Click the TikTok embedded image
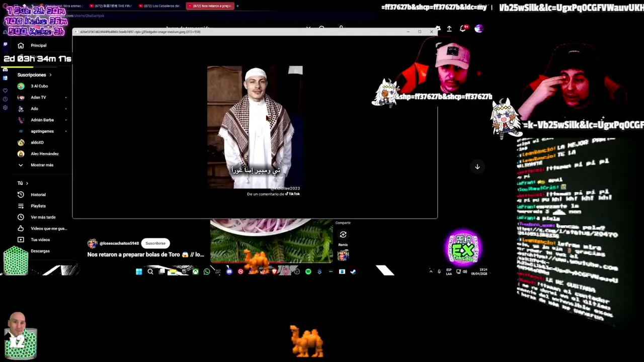 [x=255, y=127]
